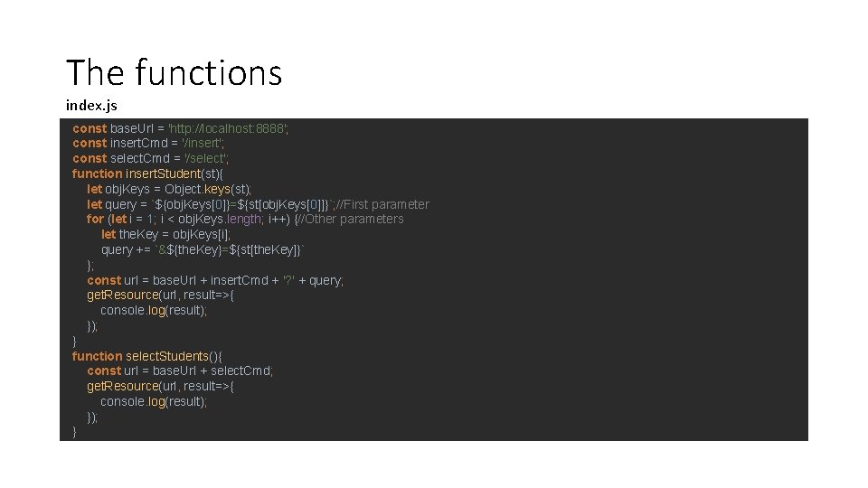Click console.log(result) inside select.Students

coord(154,401)
